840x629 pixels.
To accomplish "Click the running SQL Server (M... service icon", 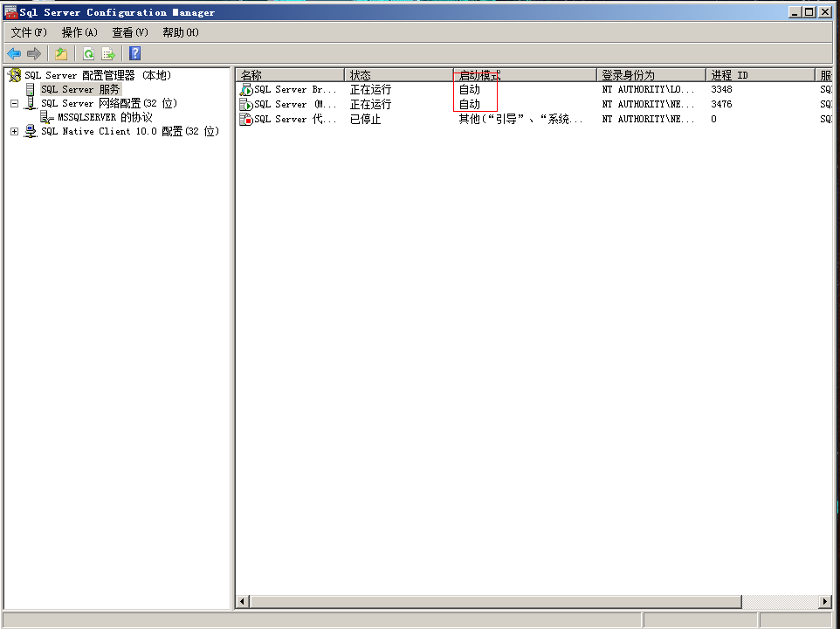I will pos(246,105).
